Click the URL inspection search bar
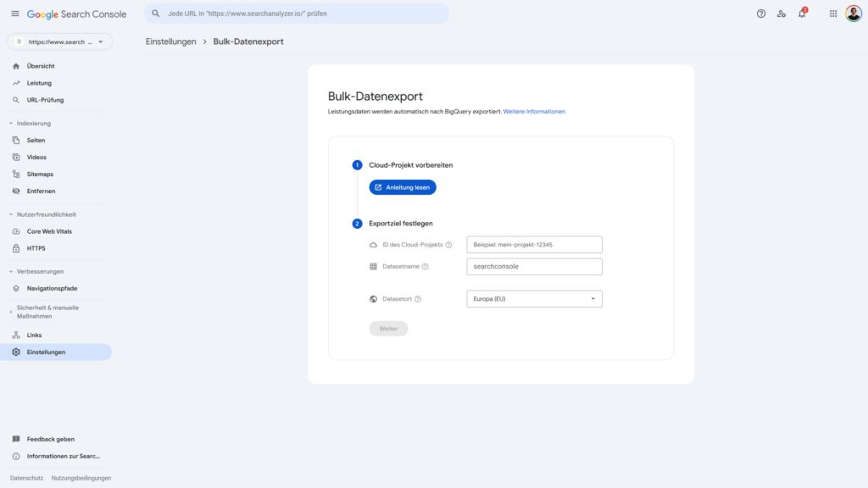 coord(297,14)
